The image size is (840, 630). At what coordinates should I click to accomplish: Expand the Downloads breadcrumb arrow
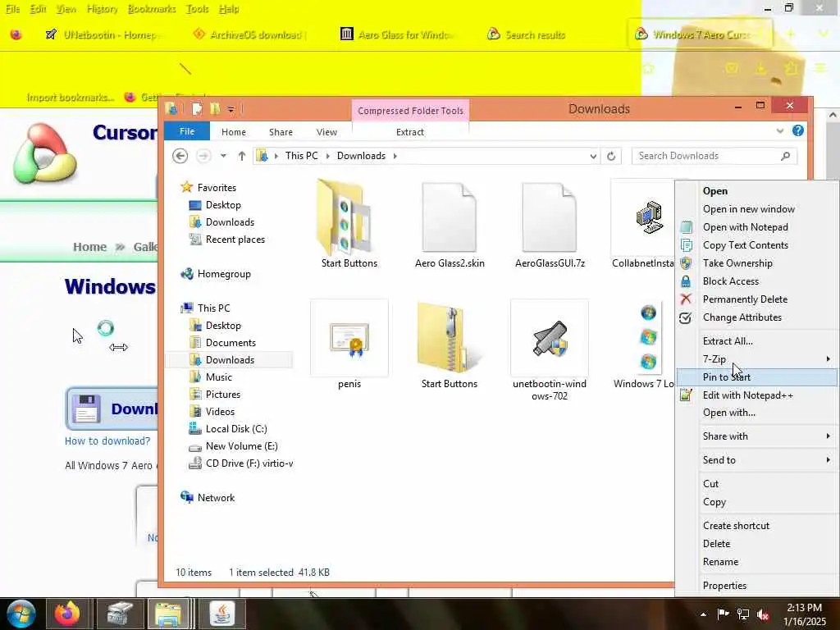[x=395, y=156]
